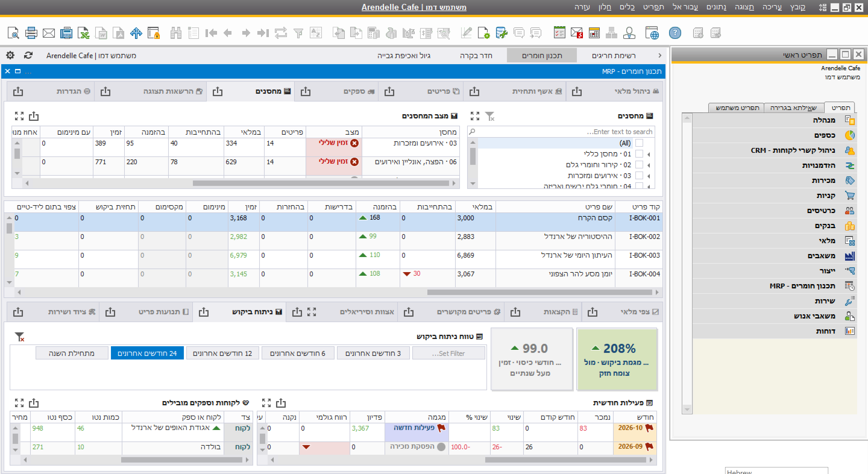Click the binoculars find icon
The image size is (868, 474).
point(175,33)
